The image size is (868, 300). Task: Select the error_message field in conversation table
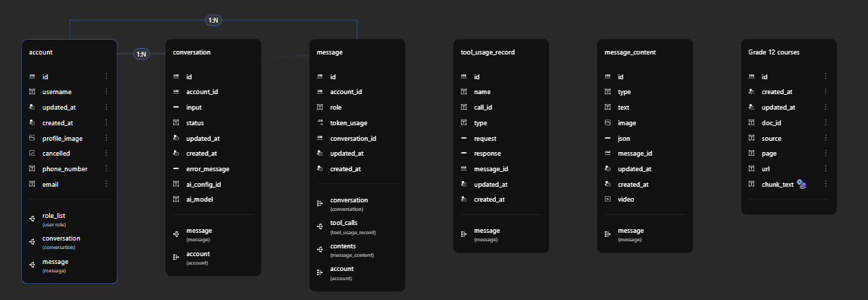[x=207, y=169]
